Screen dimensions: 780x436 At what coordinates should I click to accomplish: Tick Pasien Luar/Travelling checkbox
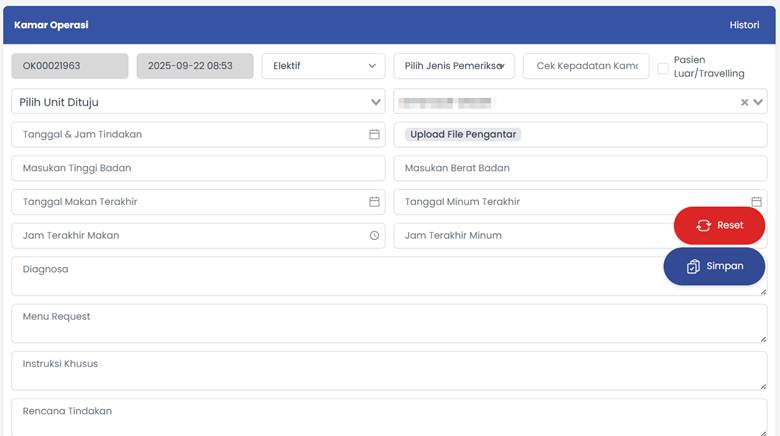663,68
